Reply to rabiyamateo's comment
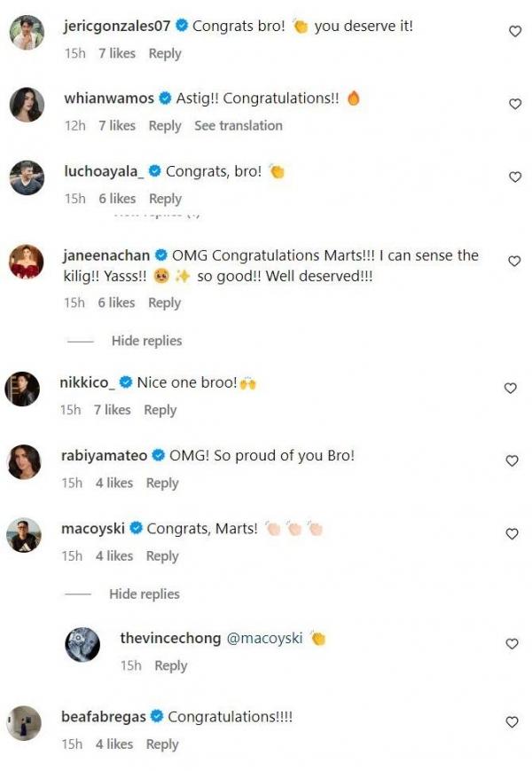The height and width of the screenshot is (771, 532). pos(162,483)
